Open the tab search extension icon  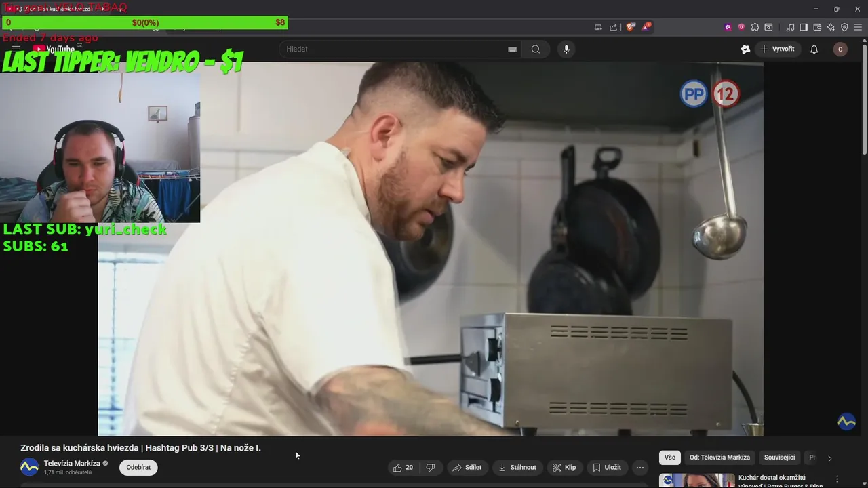point(768,27)
